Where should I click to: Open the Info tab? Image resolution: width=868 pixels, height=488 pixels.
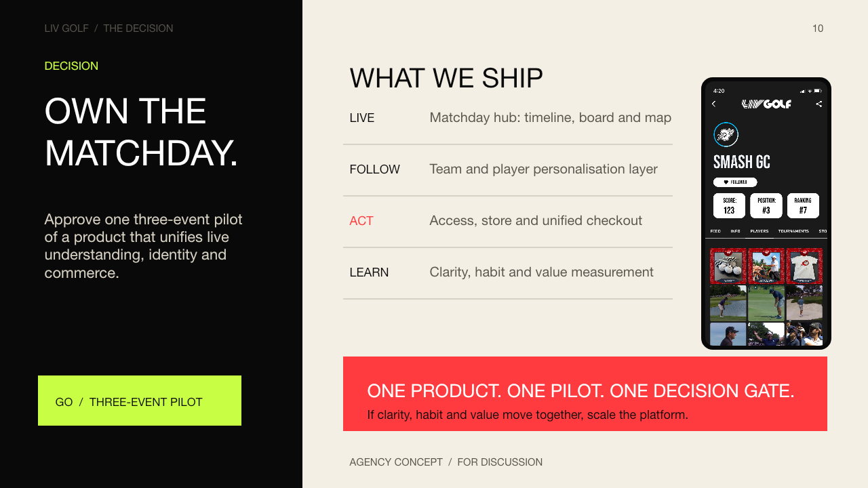[736, 231]
